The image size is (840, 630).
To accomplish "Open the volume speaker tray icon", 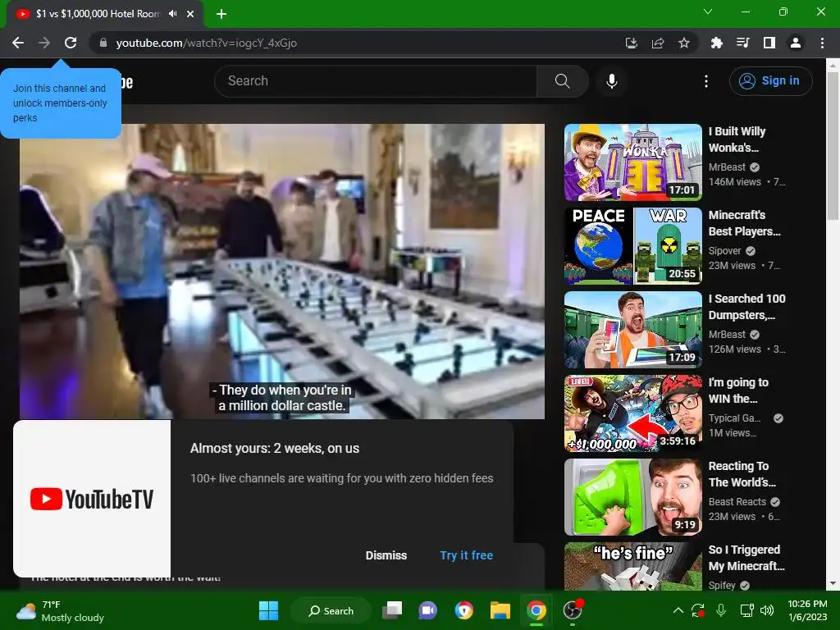I will 767,610.
